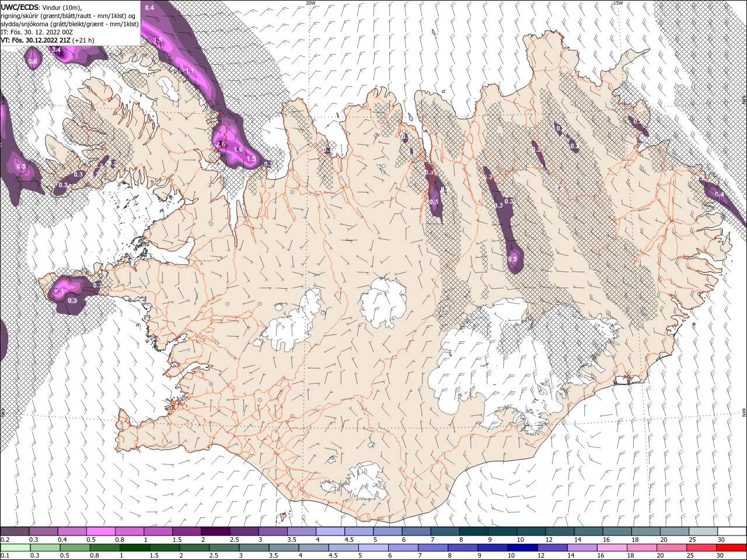Click the light pink swatch labelled 16 in the lower legend row
Image resolution: width=747 pixels, height=560 pixels.
(612, 547)
